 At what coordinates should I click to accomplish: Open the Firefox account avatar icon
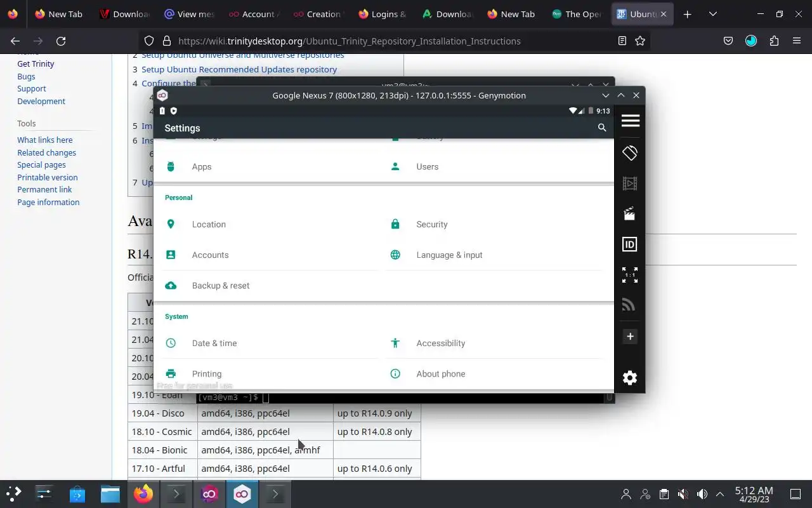[751, 41]
